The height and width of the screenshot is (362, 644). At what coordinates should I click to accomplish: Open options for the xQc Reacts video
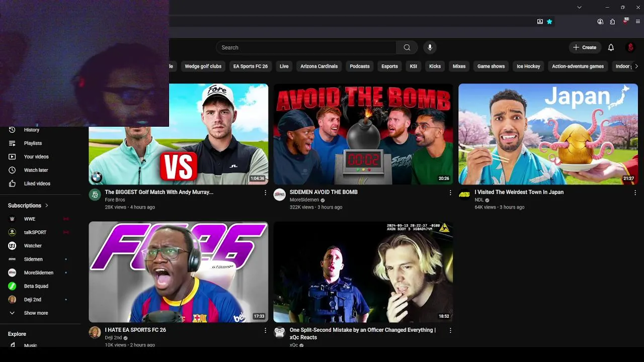[450, 330]
